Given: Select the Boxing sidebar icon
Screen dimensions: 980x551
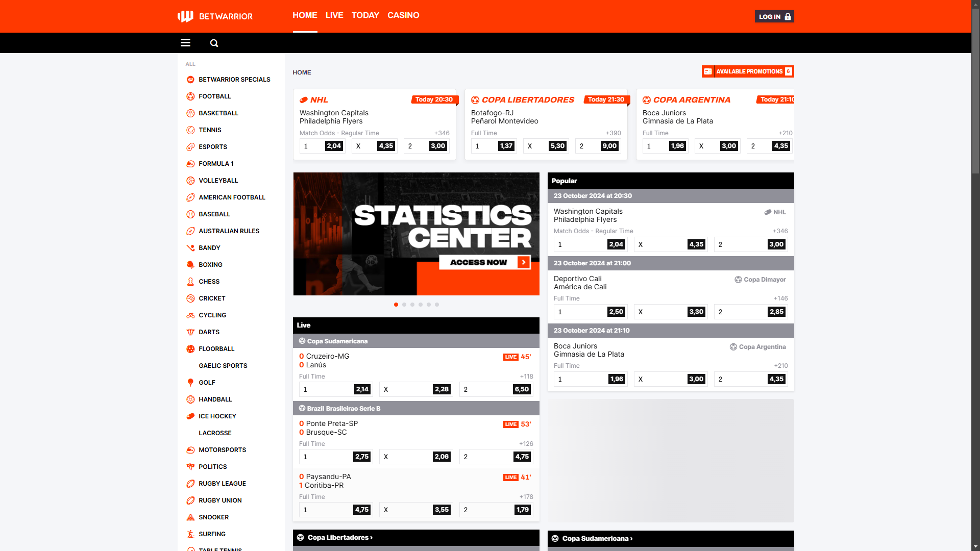Looking at the screenshot, I should [x=190, y=265].
